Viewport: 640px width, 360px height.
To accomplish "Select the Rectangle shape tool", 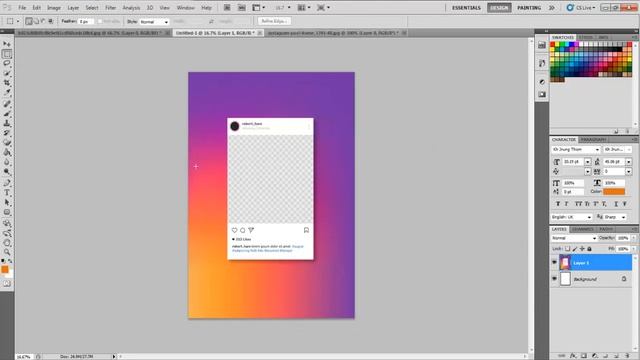I will (7, 212).
